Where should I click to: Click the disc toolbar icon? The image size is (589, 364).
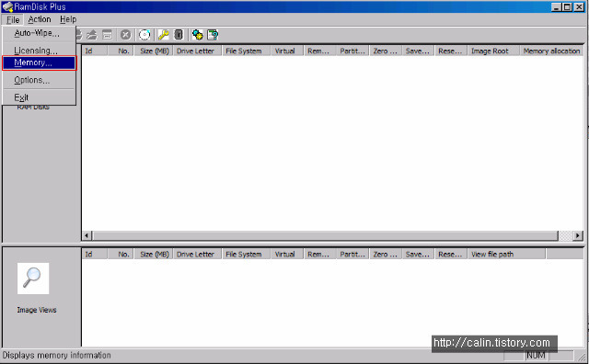144,35
